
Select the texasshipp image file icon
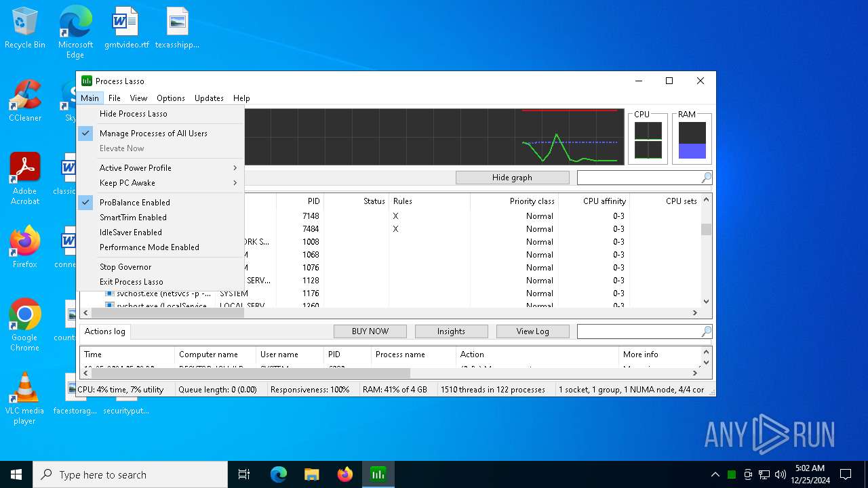177,28
